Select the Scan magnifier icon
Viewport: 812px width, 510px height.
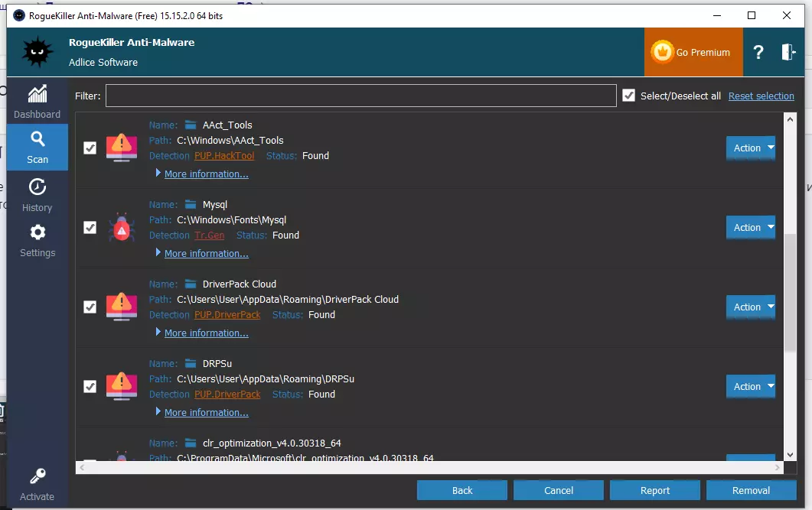[x=38, y=139]
